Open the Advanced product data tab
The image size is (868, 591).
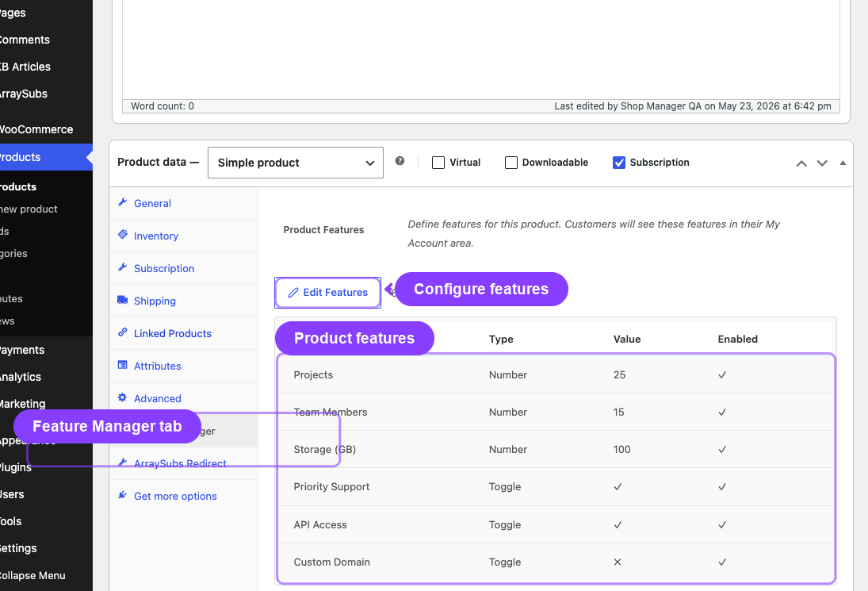coord(183,398)
